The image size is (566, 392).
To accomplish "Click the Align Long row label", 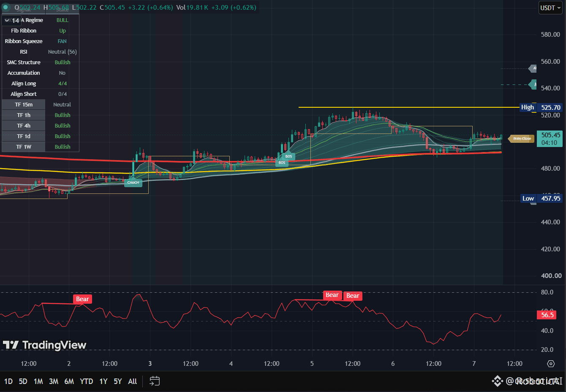I will [24, 84].
